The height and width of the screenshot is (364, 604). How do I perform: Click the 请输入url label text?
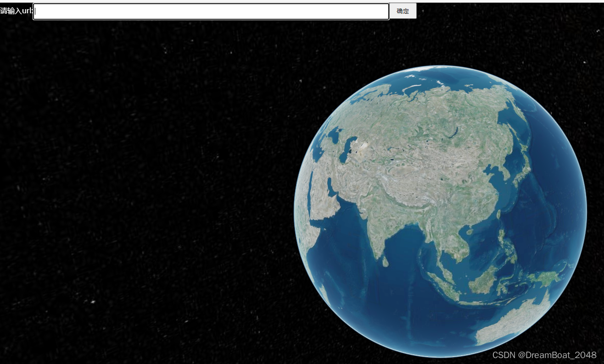tap(16, 11)
